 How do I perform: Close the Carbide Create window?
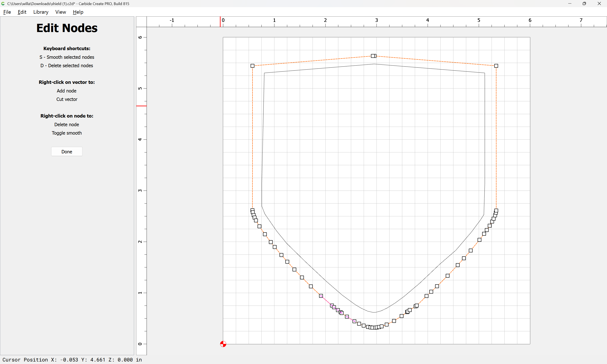tap(599, 4)
